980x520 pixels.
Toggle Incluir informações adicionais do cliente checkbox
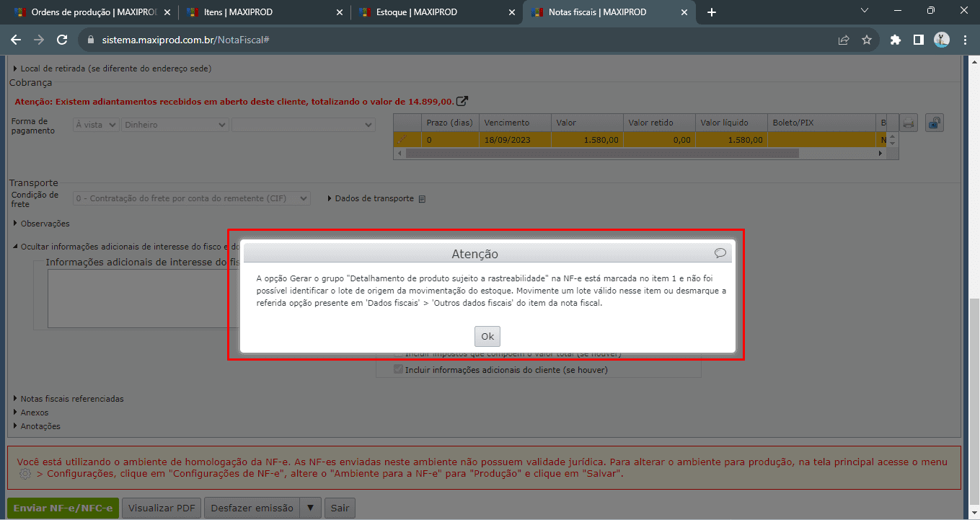tap(398, 370)
